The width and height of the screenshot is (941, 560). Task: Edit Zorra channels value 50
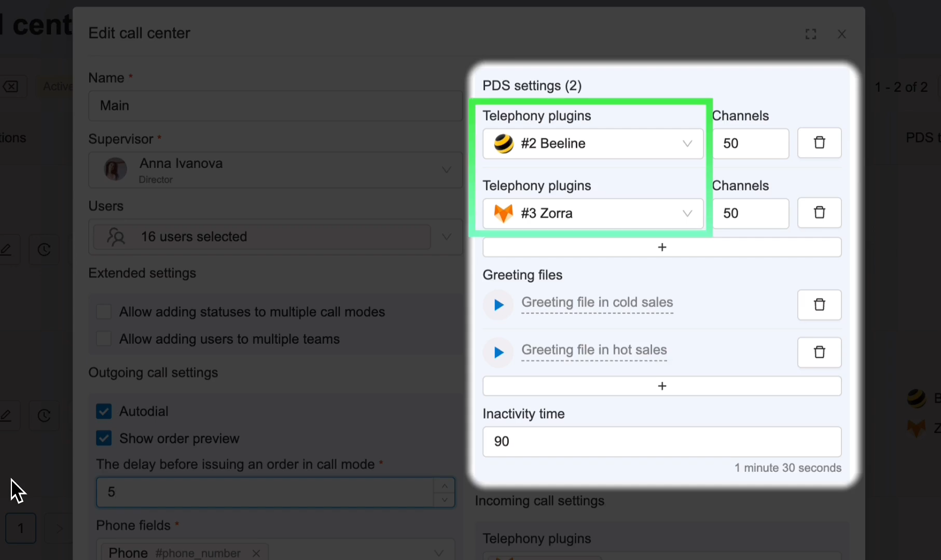coord(751,214)
